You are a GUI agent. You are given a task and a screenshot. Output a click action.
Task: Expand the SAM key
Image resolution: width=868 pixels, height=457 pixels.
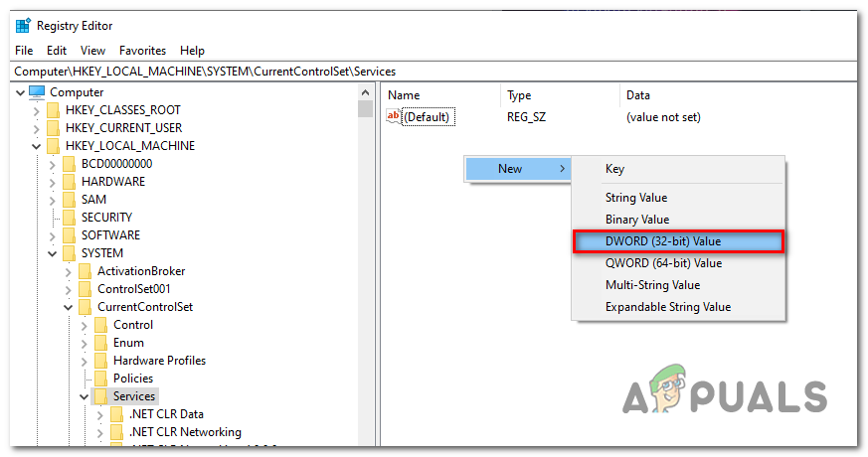click(53, 200)
